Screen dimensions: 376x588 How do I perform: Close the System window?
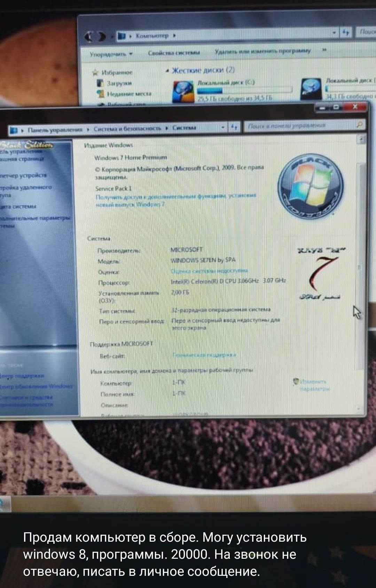354,107
